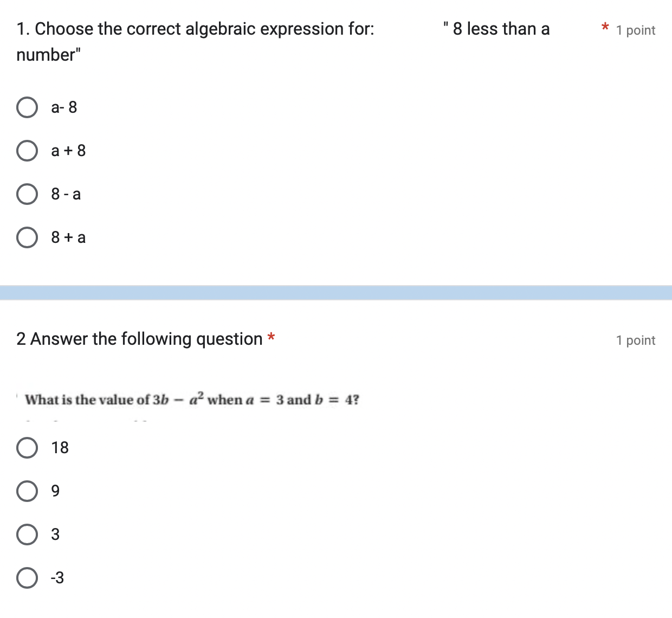
Task: Select the "a + 8" answer option
Action: (27, 151)
